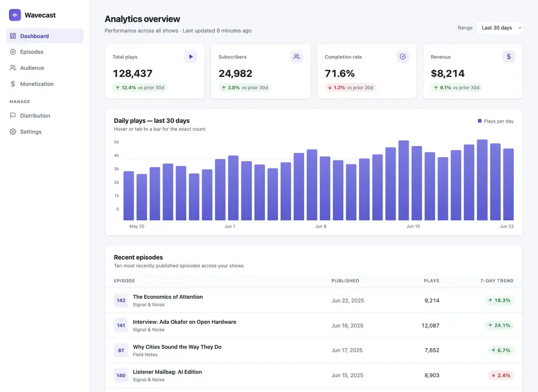Viewport: 538px width, 392px height.
Task: Click the Monetization dollar icon in sidebar
Action: pos(13,84)
